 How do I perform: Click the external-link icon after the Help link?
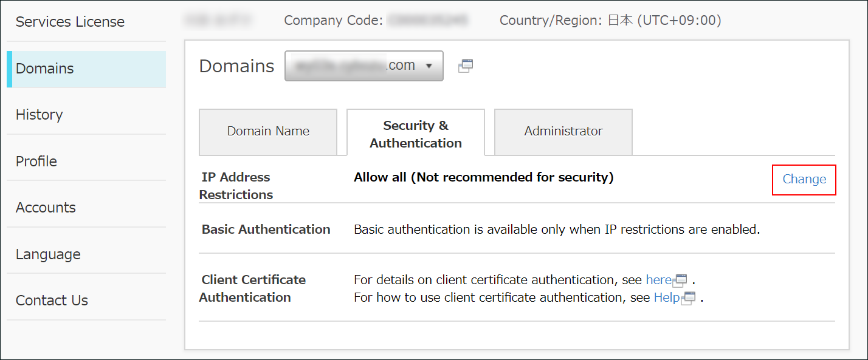[x=688, y=298]
